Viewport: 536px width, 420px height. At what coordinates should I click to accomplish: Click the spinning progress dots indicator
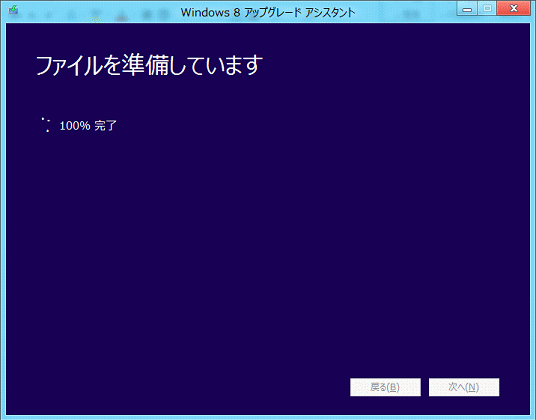tap(45, 125)
